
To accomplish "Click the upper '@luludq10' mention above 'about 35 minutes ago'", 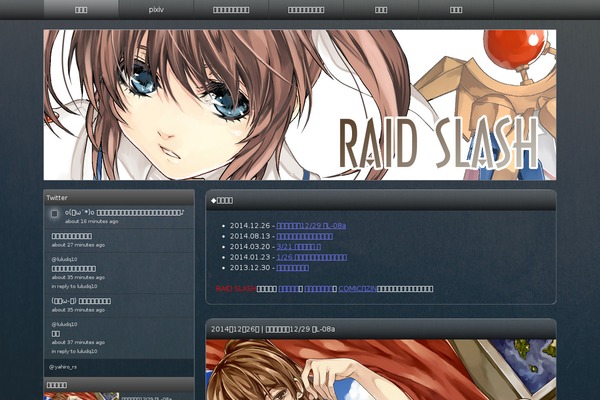I will point(64,259).
